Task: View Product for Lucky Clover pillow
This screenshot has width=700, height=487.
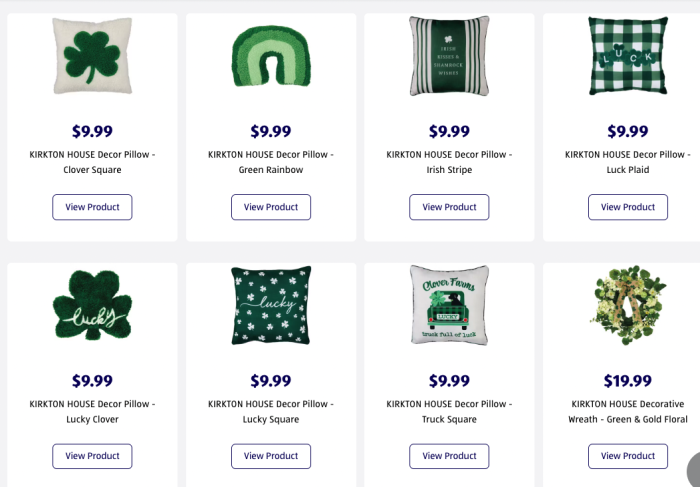Action: click(92, 456)
